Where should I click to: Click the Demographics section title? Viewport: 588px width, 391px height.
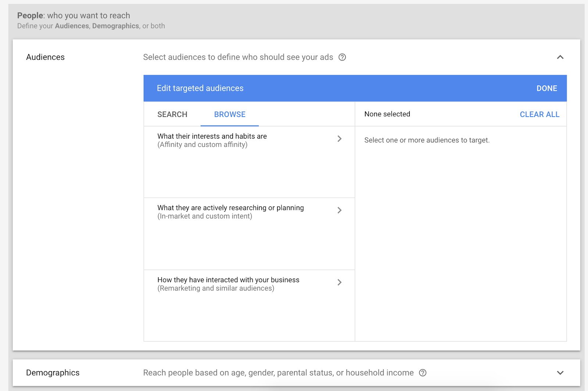[x=53, y=373]
